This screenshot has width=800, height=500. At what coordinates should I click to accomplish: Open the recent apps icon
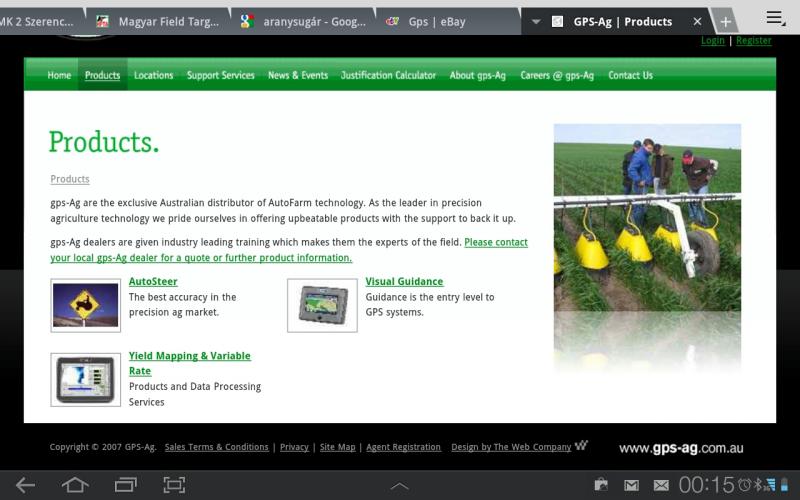[125, 485]
